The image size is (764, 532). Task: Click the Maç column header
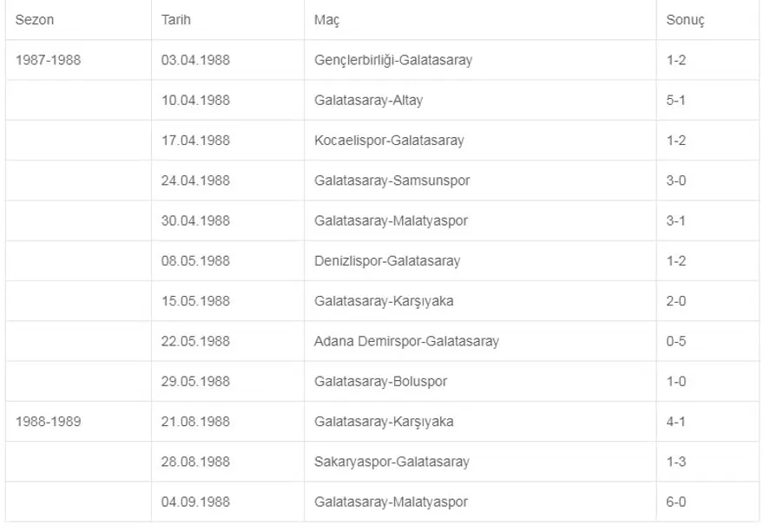pos(327,20)
